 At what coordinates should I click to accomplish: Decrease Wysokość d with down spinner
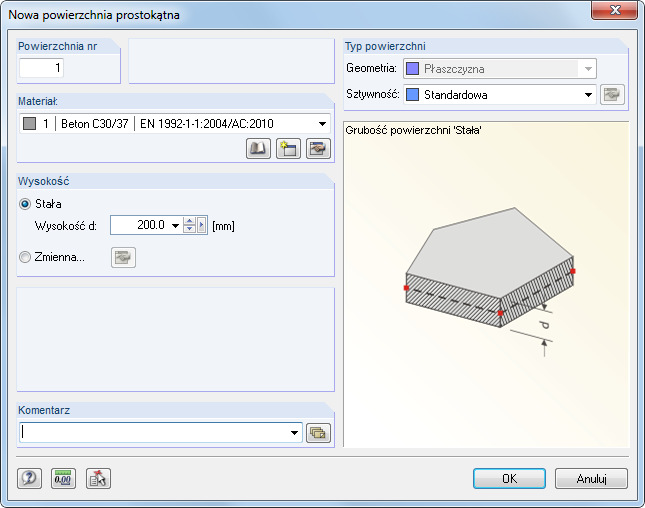click(x=189, y=230)
